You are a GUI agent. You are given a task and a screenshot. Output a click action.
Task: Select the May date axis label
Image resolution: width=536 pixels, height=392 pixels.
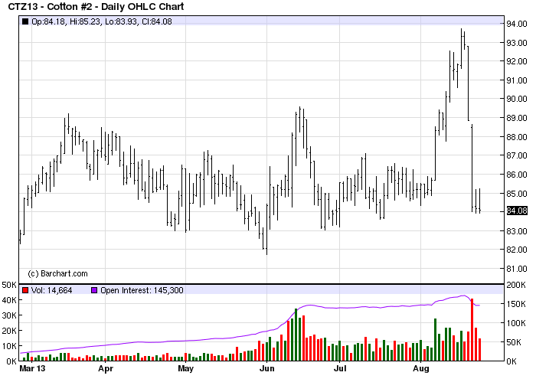(185, 368)
